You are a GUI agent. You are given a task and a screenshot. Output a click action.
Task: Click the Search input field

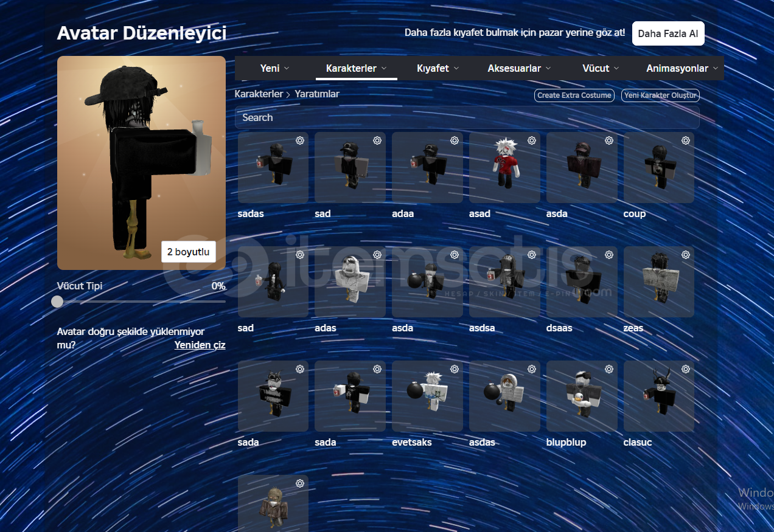tap(467, 117)
